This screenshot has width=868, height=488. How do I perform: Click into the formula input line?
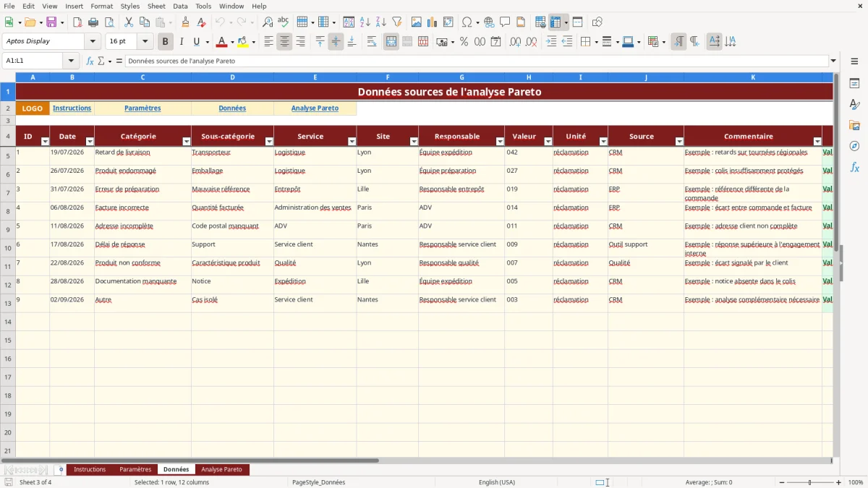point(476,61)
